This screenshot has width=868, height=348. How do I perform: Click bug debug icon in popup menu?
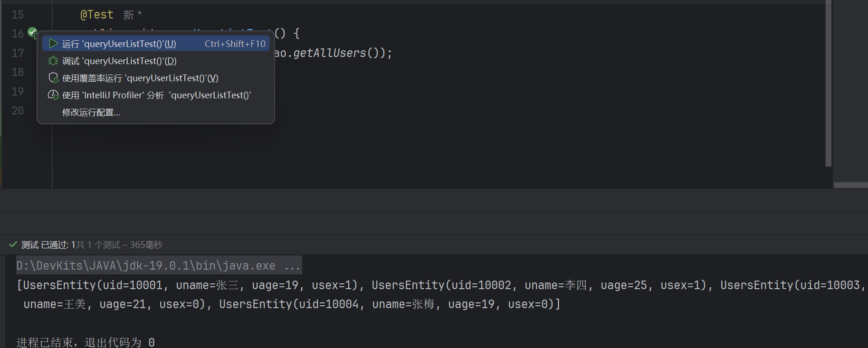(53, 61)
